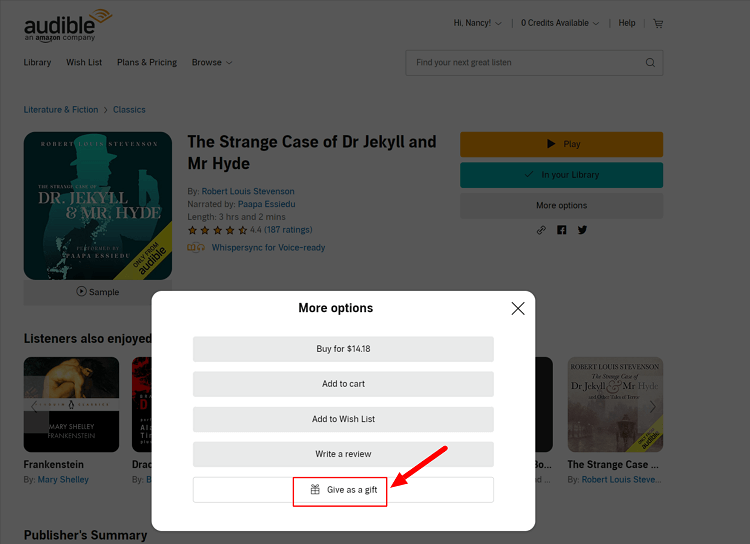
Task: Play the Sample audio
Action: pos(98,292)
